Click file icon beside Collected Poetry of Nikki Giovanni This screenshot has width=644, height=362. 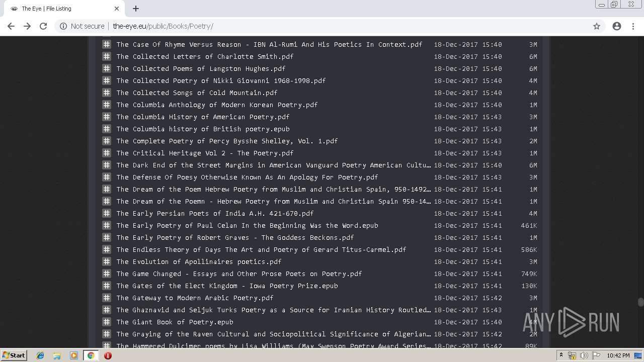click(107, 80)
